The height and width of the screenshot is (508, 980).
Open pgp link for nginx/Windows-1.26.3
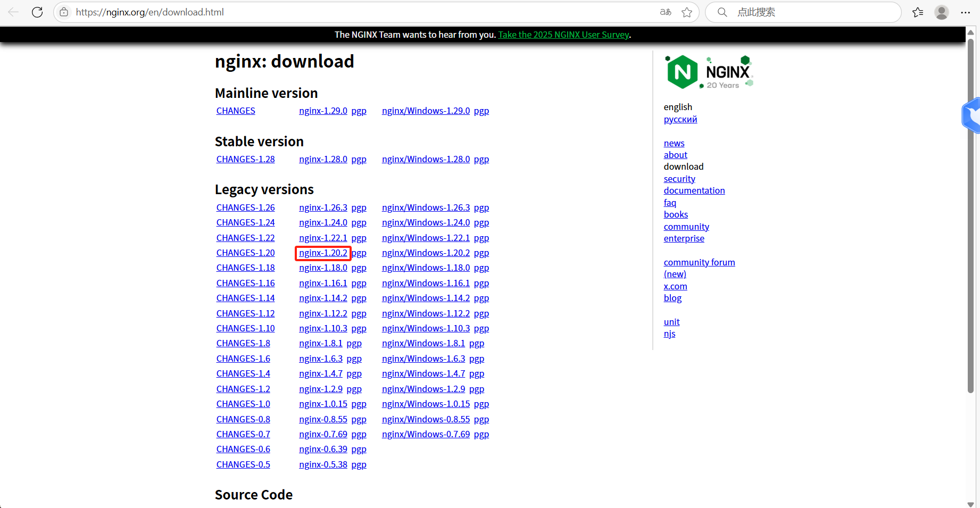[481, 207]
